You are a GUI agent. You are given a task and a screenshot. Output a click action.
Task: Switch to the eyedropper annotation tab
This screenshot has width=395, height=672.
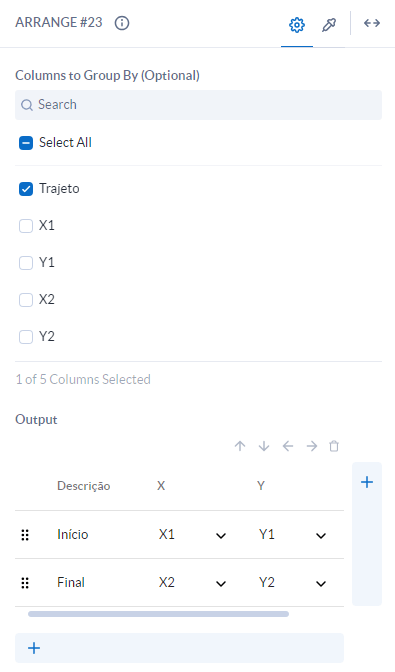[x=329, y=24]
